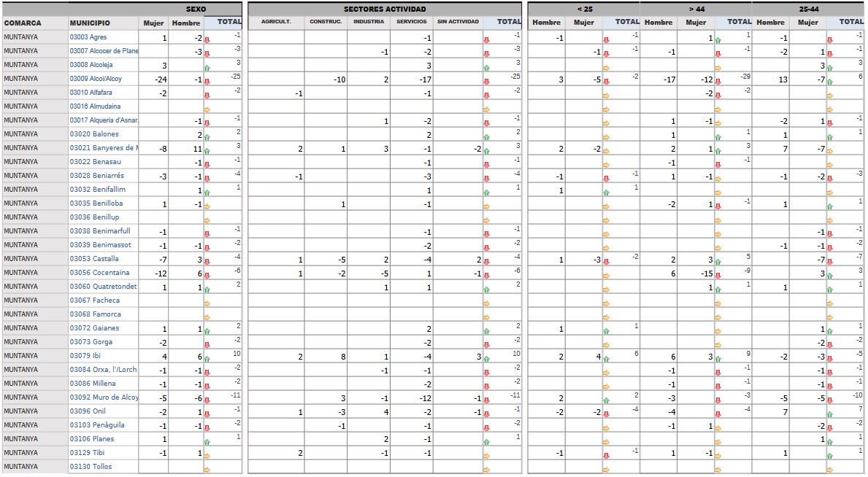
Task: Click the COMARCA column header
Action: pyautogui.click(x=23, y=23)
